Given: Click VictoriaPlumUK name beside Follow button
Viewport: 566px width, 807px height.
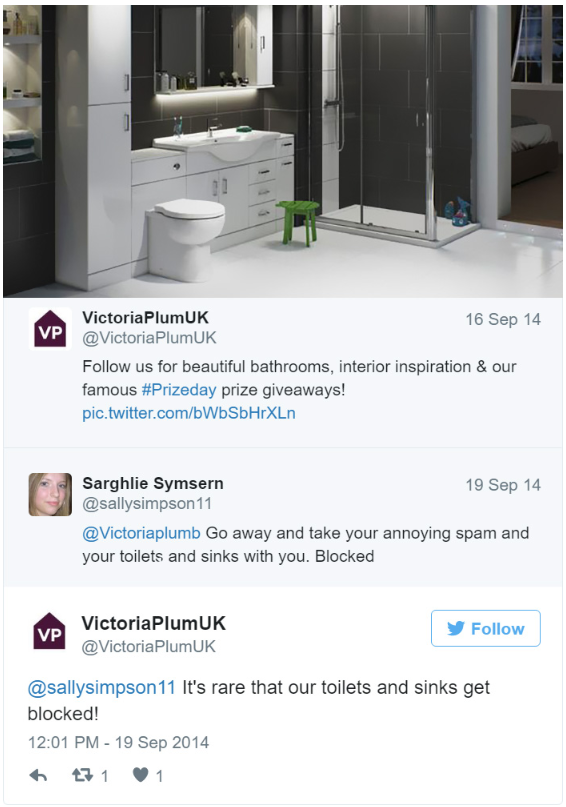Looking at the screenshot, I should [153, 623].
